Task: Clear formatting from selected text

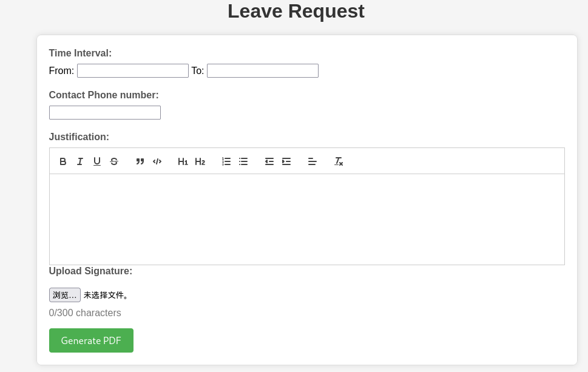Action: pos(339,161)
